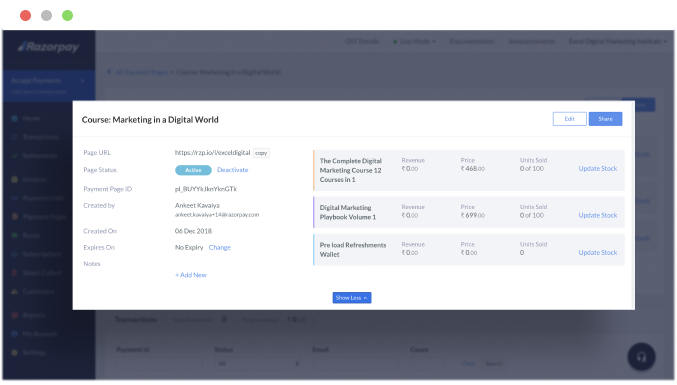Click the creator email address

pyautogui.click(x=217, y=215)
